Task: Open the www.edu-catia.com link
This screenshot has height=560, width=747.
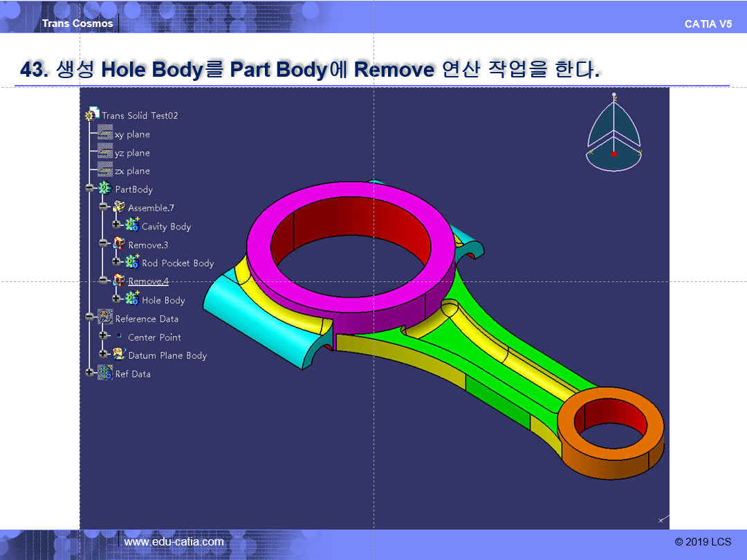Action: coord(174,542)
